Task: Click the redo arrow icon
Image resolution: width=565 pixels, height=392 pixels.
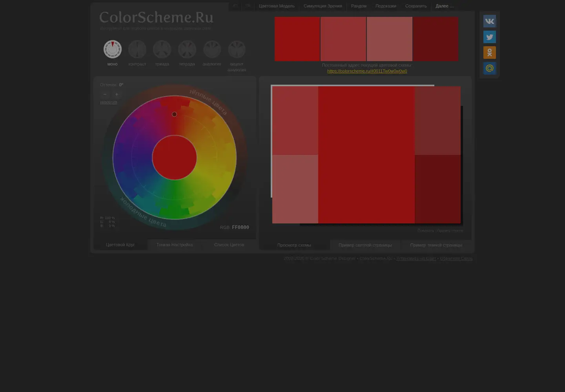Action: coord(248,6)
